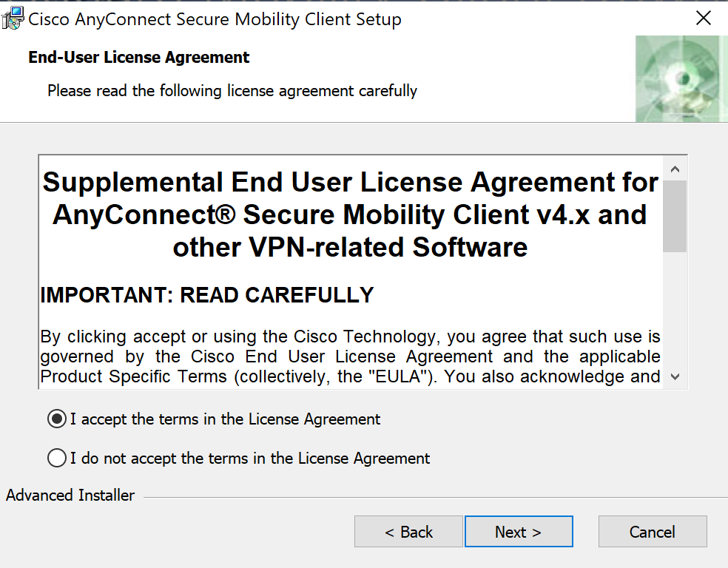Select I do not accept the terms radio button

[57, 458]
